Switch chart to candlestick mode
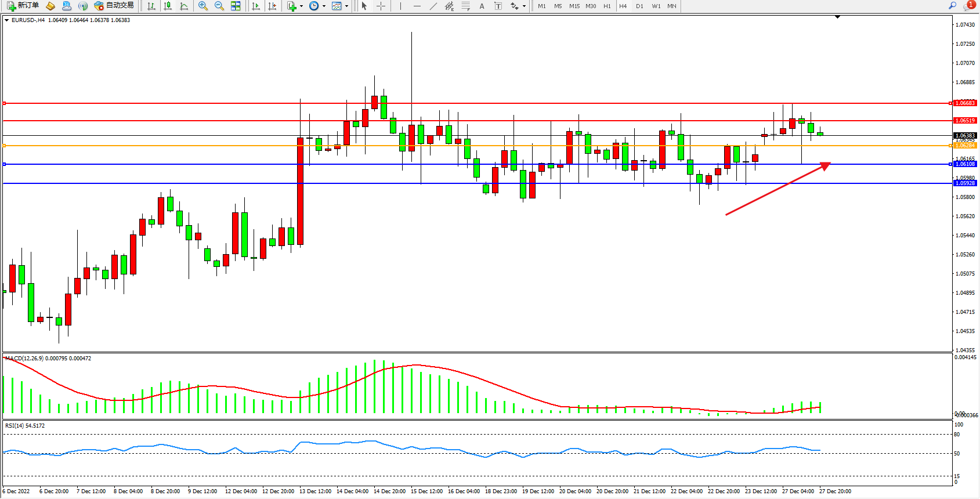 [168, 6]
